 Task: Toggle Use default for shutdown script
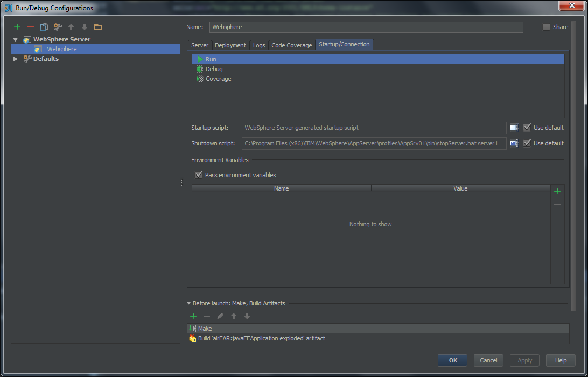tap(527, 143)
